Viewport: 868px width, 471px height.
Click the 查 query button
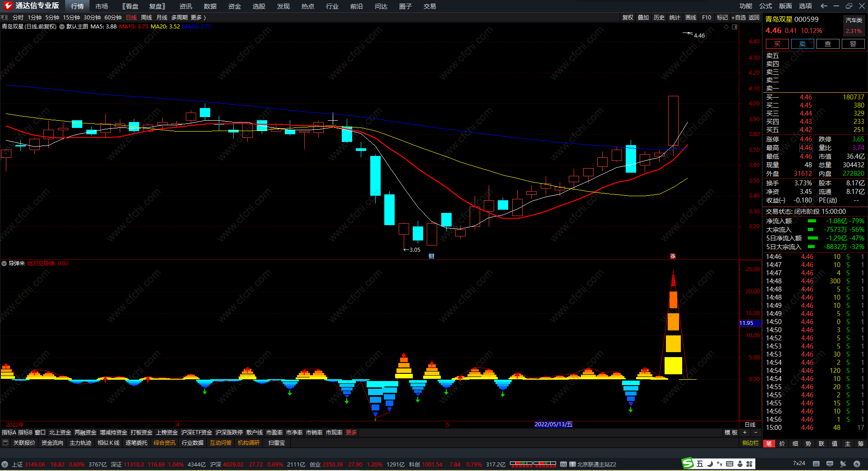tap(828, 44)
